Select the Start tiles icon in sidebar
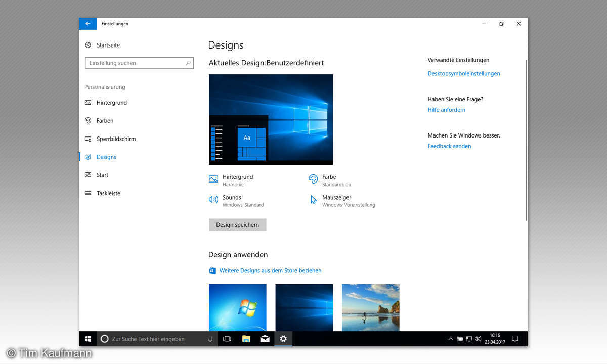This screenshot has width=607, height=364. click(88, 175)
